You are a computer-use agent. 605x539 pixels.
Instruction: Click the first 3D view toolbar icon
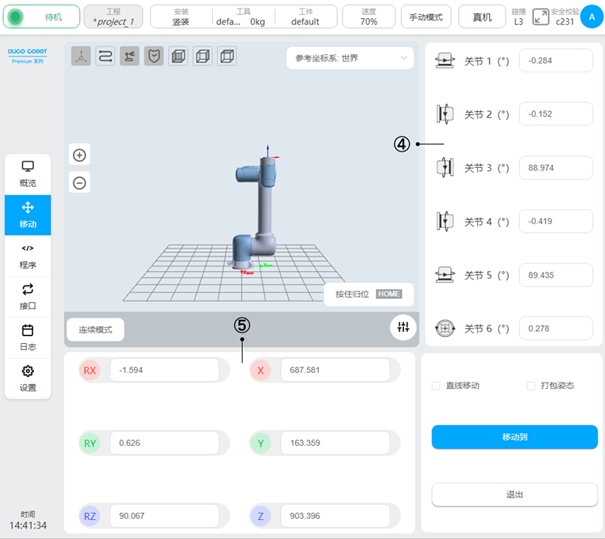(81, 57)
